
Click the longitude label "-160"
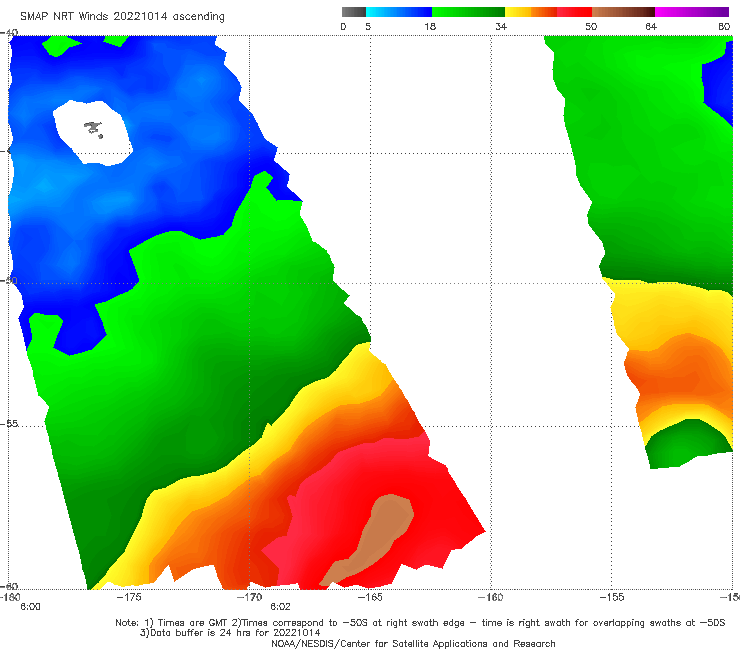coord(491,597)
